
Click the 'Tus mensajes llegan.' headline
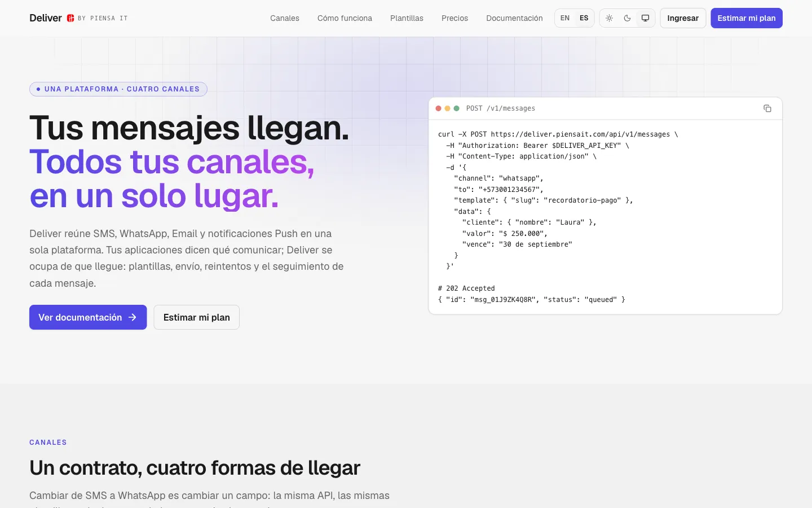(189, 128)
